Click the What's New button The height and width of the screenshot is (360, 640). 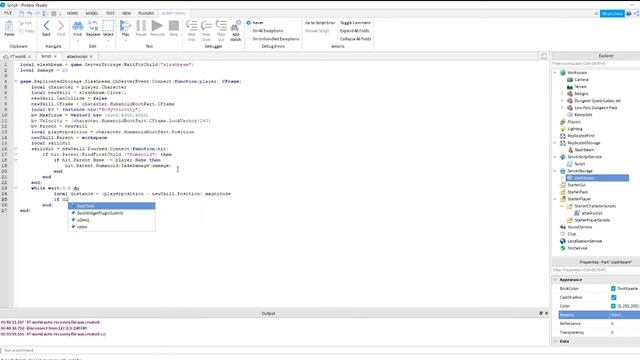pyautogui.click(x=612, y=13)
